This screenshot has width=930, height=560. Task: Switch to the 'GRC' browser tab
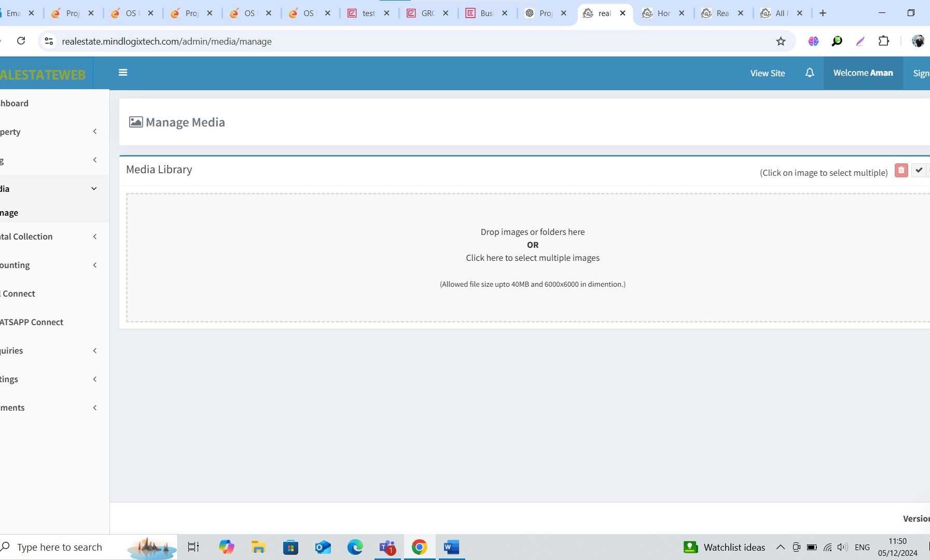coord(427,13)
